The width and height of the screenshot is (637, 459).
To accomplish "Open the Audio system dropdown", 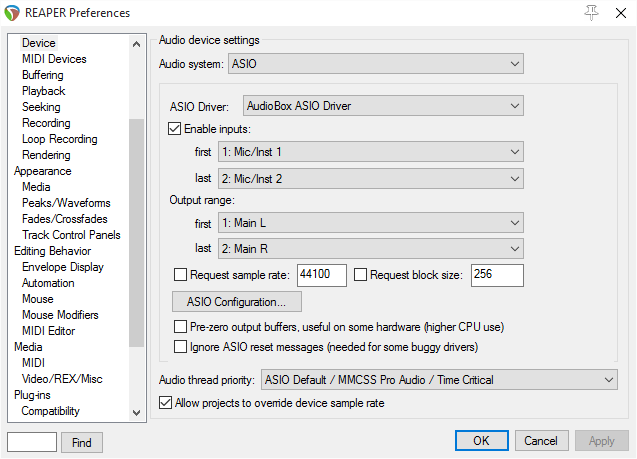I will coord(375,64).
